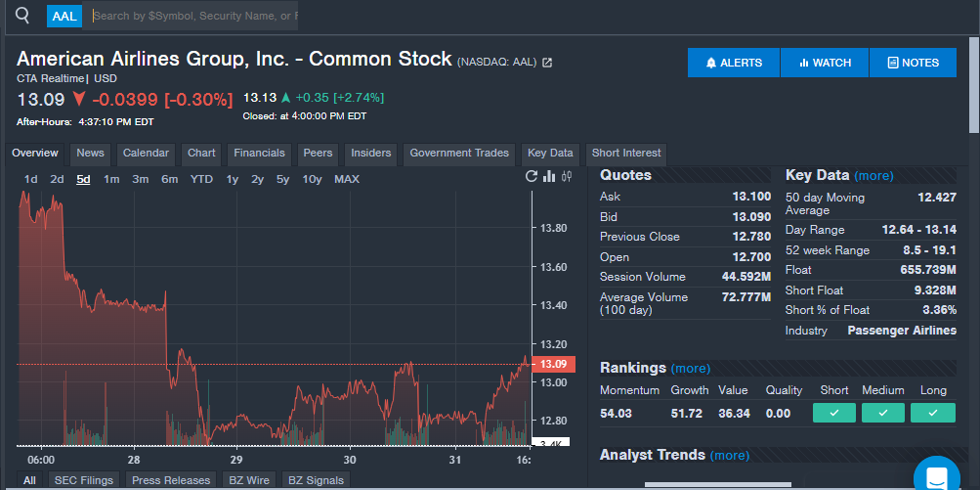Open chart settings via the candlestick icon
The width and height of the screenshot is (980, 490).
[x=566, y=177]
